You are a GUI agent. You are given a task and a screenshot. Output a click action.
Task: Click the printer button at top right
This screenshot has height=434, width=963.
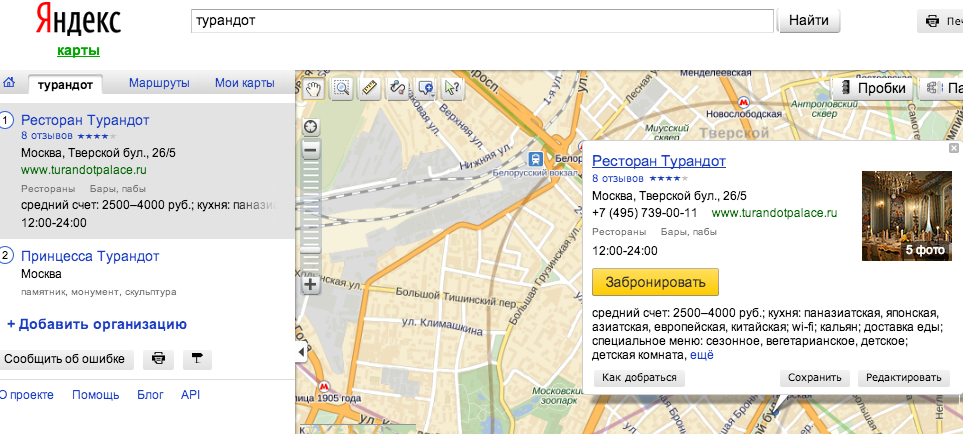(940, 21)
